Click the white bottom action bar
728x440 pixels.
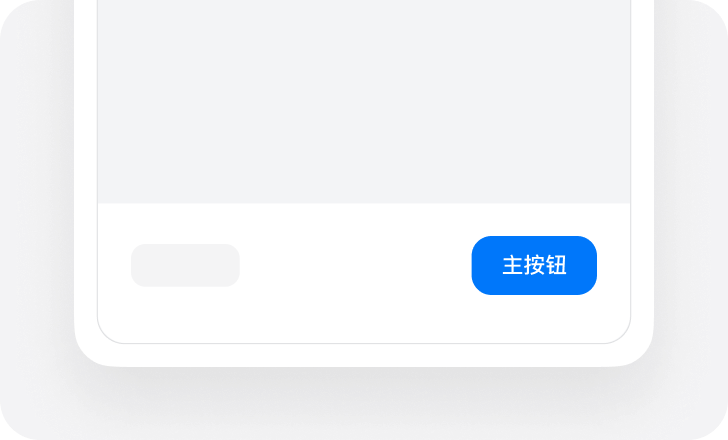[364, 273]
